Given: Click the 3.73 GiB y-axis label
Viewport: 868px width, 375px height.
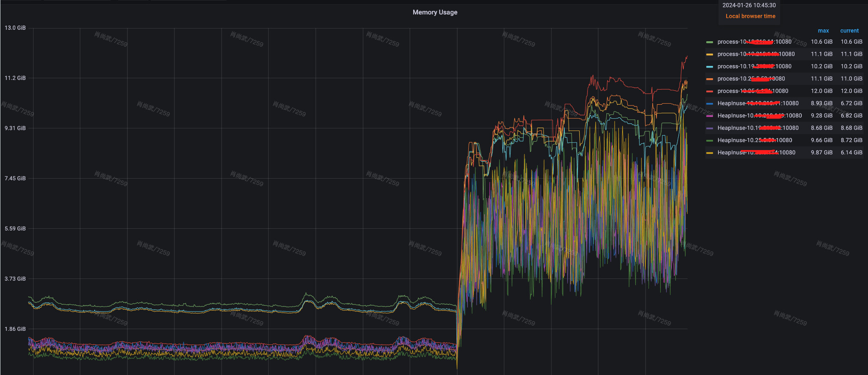Looking at the screenshot, I should (15, 279).
